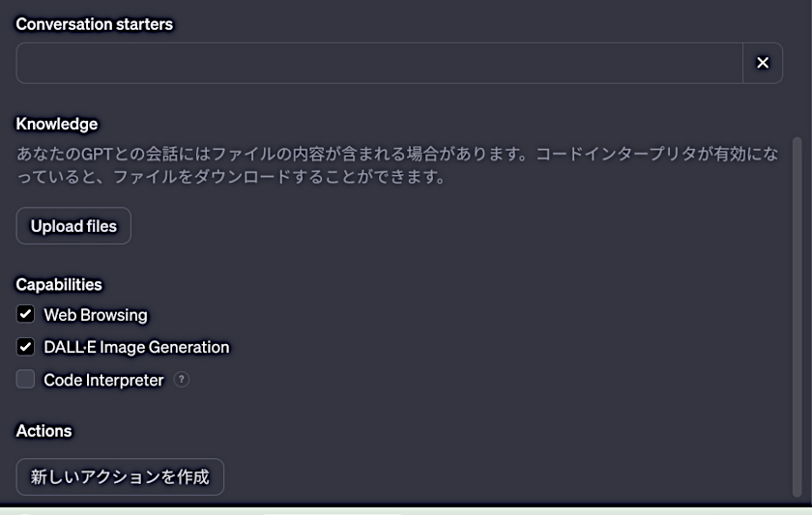
Task: Disable the DALL·E Image Generation checkbox
Action: tap(25, 347)
